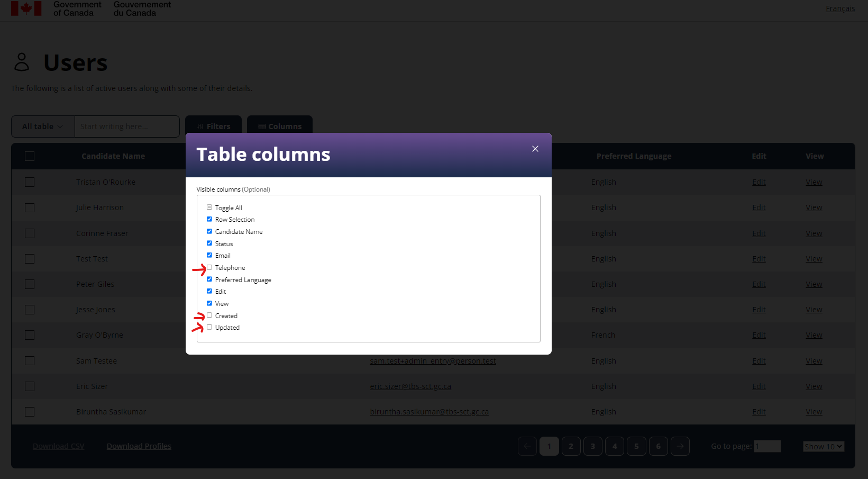Select Tristan O'Rourke's row checkbox
The image size is (868, 479).
click(29, 182)
